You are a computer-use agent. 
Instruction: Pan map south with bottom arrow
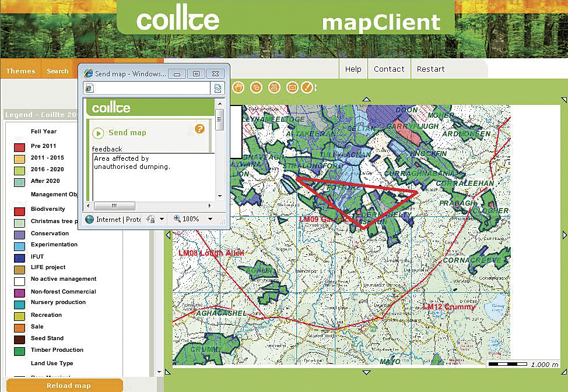coord(367,372)
